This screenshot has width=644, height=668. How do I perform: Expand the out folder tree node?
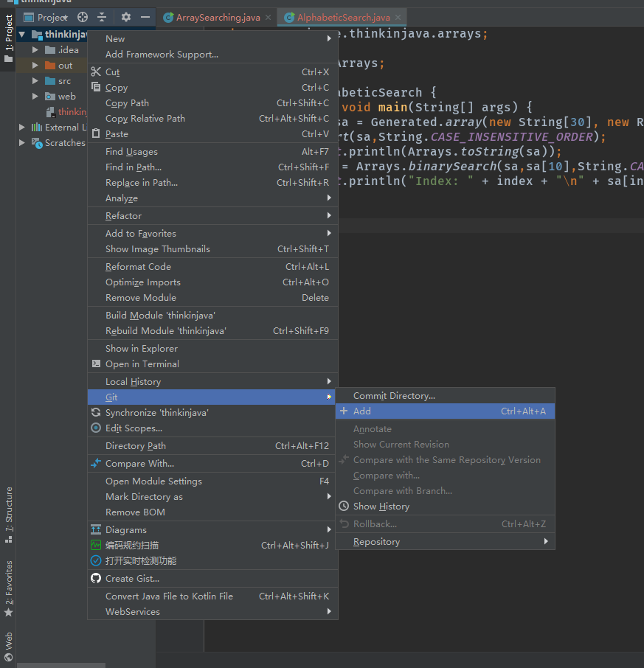pos(35,66)
